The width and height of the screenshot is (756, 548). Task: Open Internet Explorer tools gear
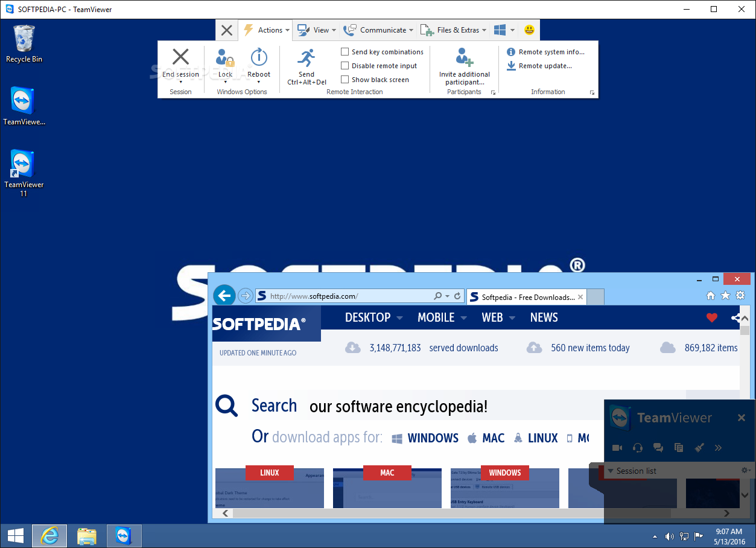click(740, 296)
